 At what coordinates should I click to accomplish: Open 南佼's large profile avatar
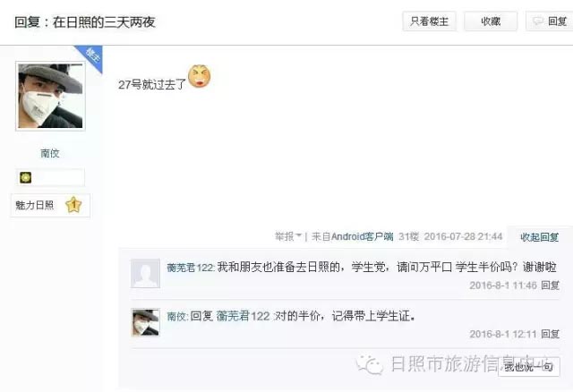point(50,96)
